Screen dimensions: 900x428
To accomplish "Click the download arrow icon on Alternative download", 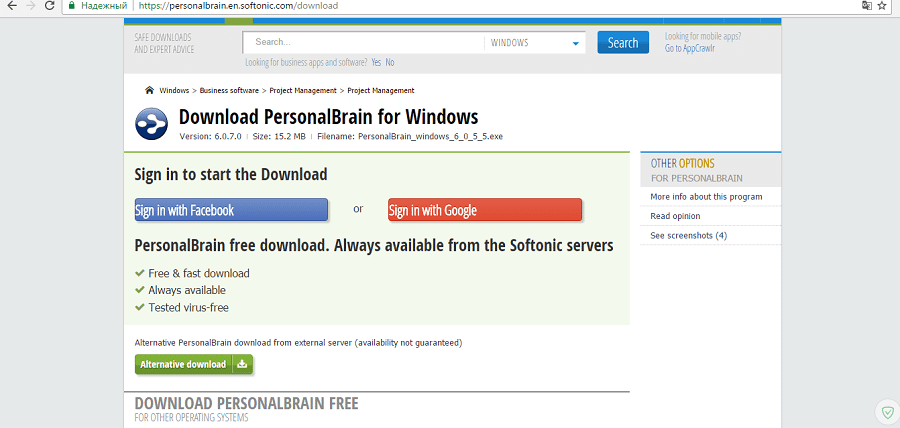I will pyautogui.click(x=243, y=364).
